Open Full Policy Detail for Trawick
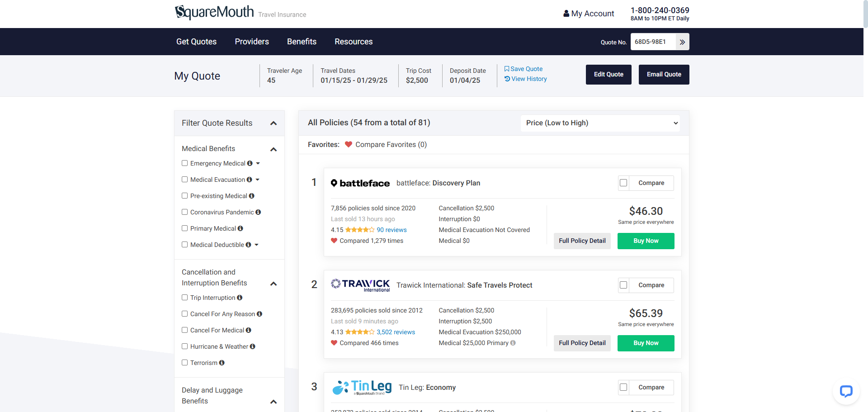The width and height of the screenshot is (868, 412). [582, 343]
